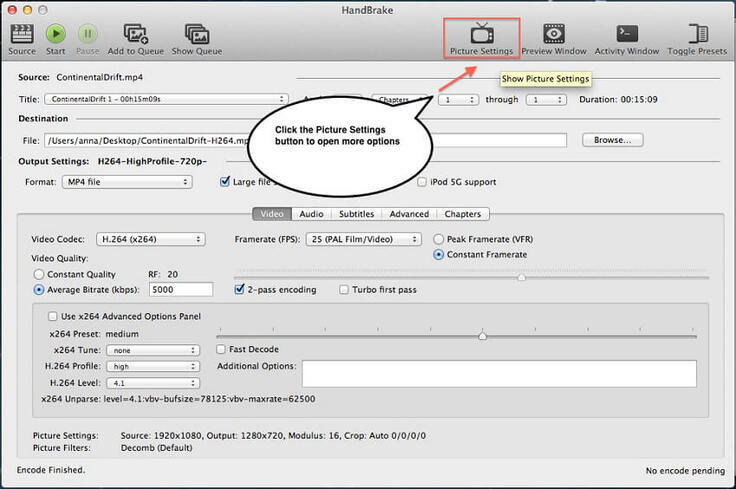736x489 pixels.
Task: Click the yellow minimize window button
Action: [x=27, y=10]
